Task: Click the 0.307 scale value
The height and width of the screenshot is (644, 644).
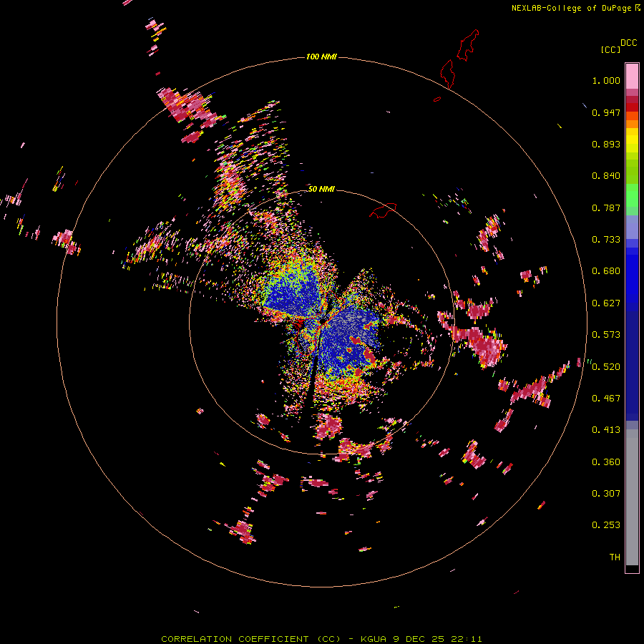Action: click(606, 494)
